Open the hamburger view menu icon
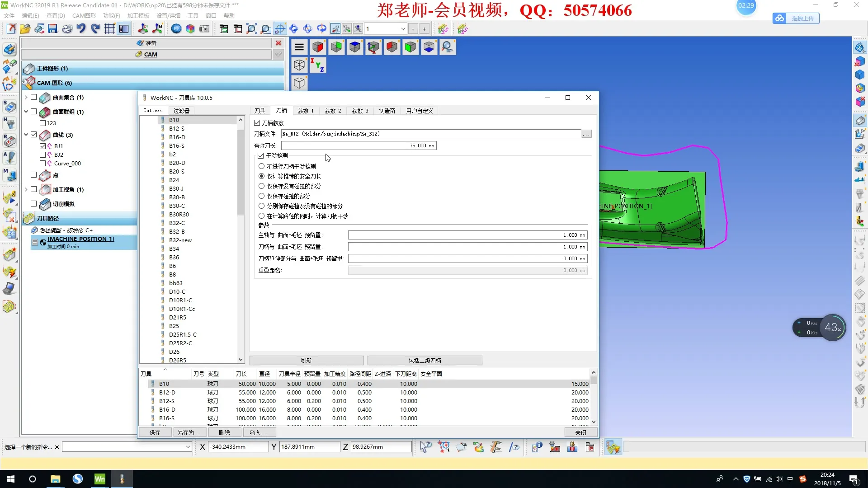868x488 pixels. tap(299, 47)
